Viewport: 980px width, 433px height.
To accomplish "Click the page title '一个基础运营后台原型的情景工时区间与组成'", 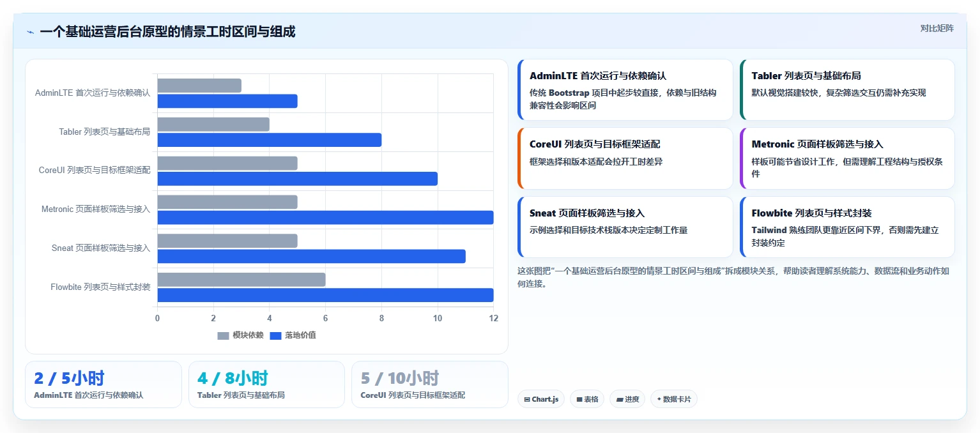I will [x=167, y=31].
